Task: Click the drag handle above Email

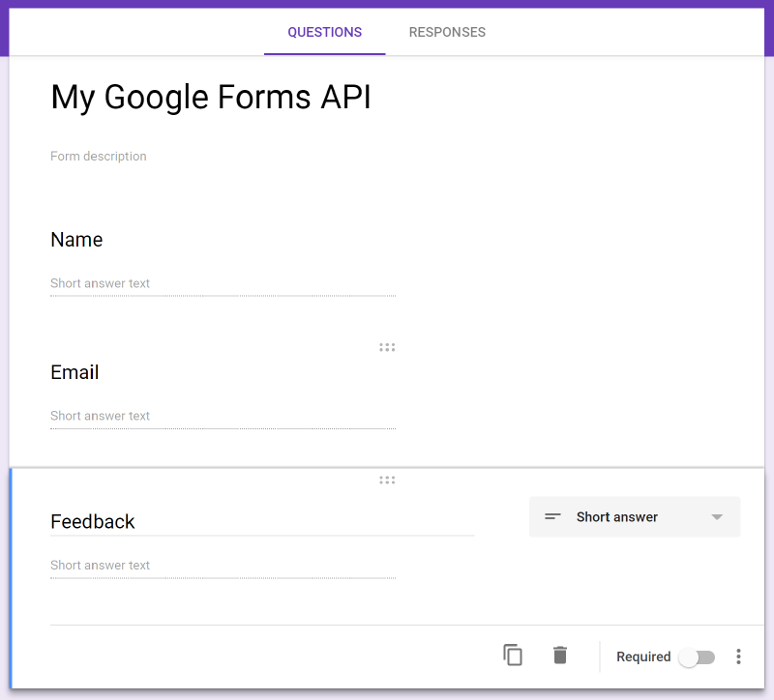Action: 387,348
